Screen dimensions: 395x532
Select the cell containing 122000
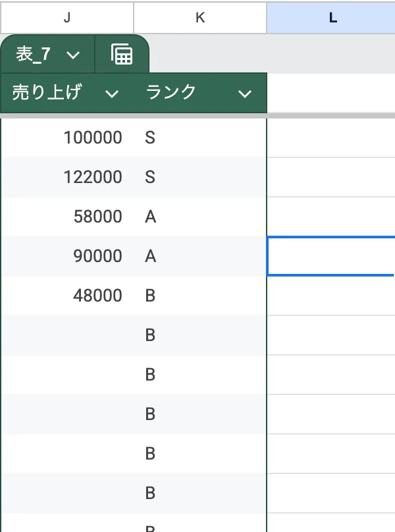[67, 177]
